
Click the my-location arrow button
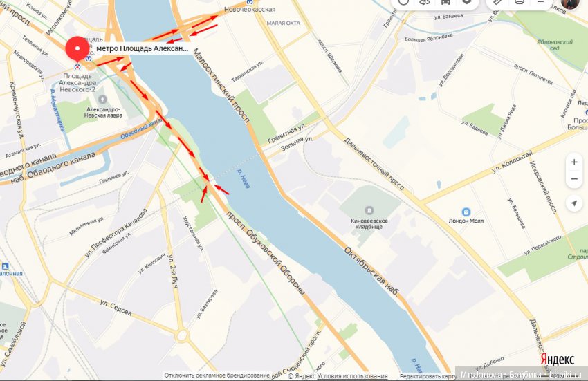click(574, 203)
